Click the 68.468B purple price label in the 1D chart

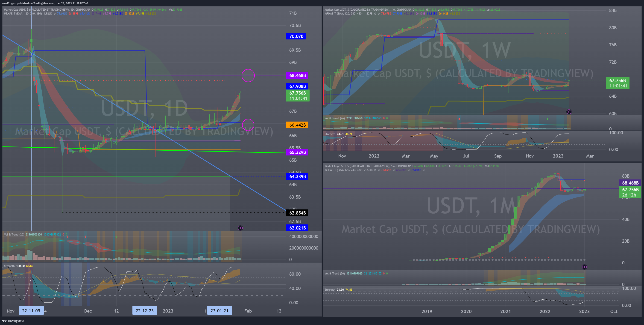click(x=297, y=75)
